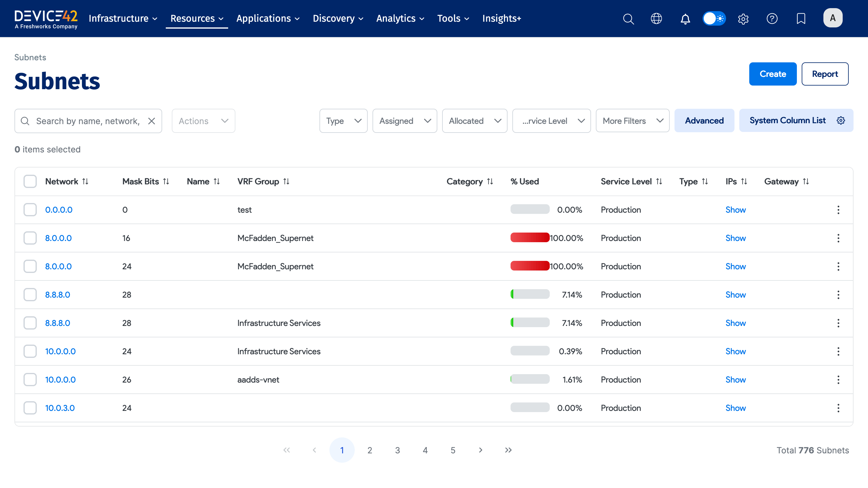
Task: Click the System Column List gear icon
Action: pos(841,120)
